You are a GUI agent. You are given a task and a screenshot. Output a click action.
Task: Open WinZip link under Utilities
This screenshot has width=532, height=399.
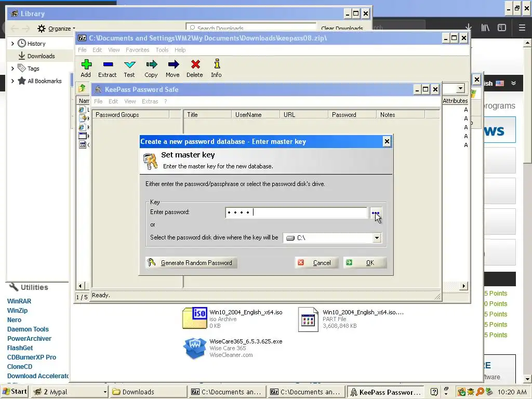click(x=17, y=311)
